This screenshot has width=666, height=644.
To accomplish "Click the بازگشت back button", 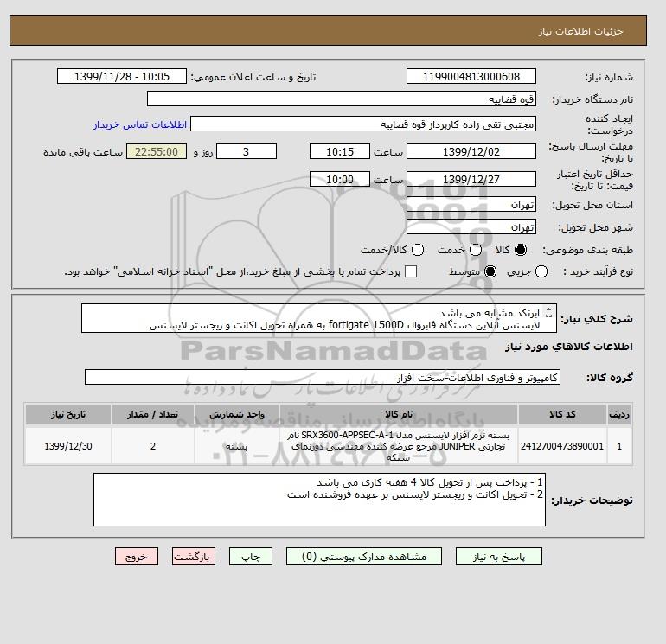I will click(194, 556).
